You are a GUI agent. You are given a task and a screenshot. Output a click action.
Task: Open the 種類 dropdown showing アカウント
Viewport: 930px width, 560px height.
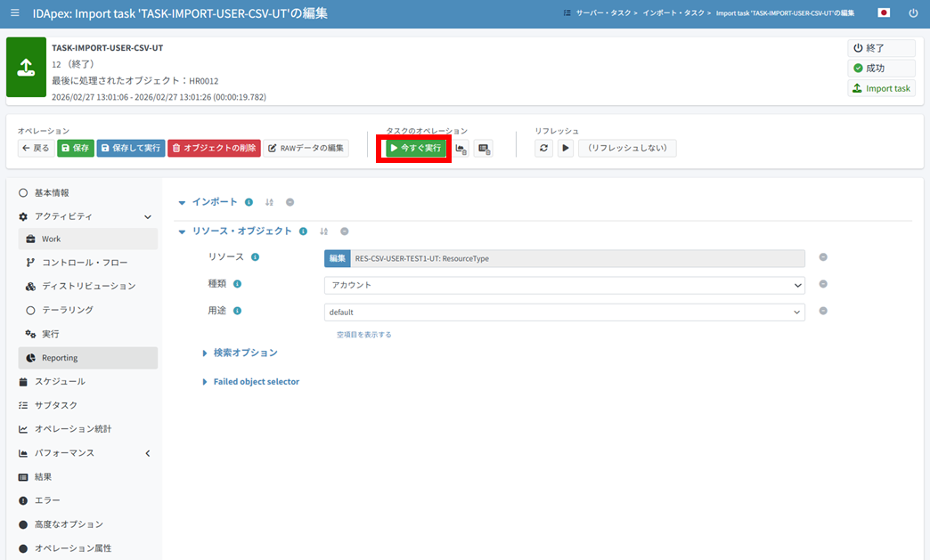[x=564, y=285]
